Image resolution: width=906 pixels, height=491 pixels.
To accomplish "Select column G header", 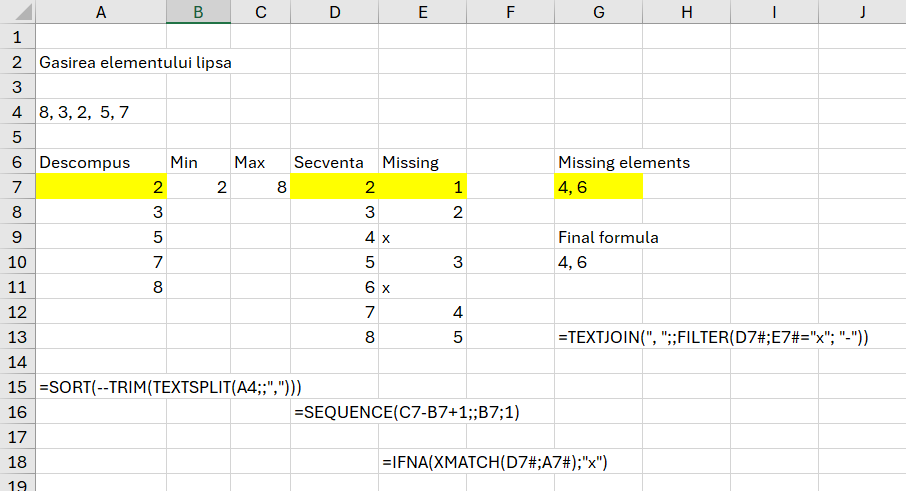I will coord(598,12).
